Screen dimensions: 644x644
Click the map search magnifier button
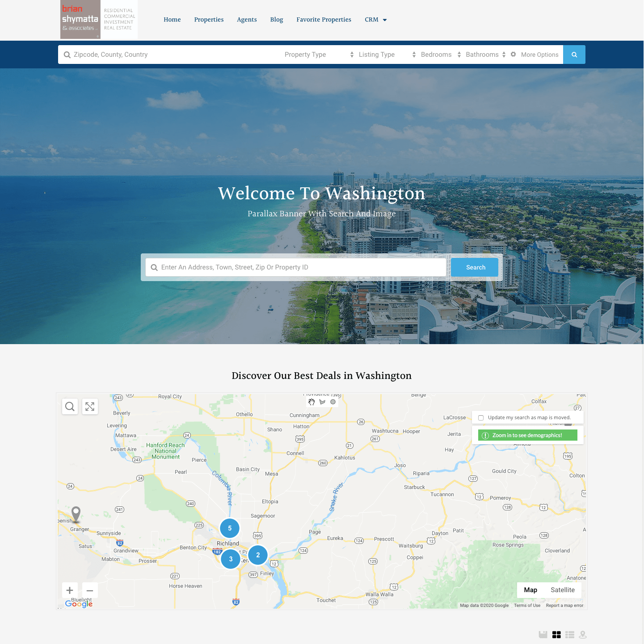click(70, 406)
